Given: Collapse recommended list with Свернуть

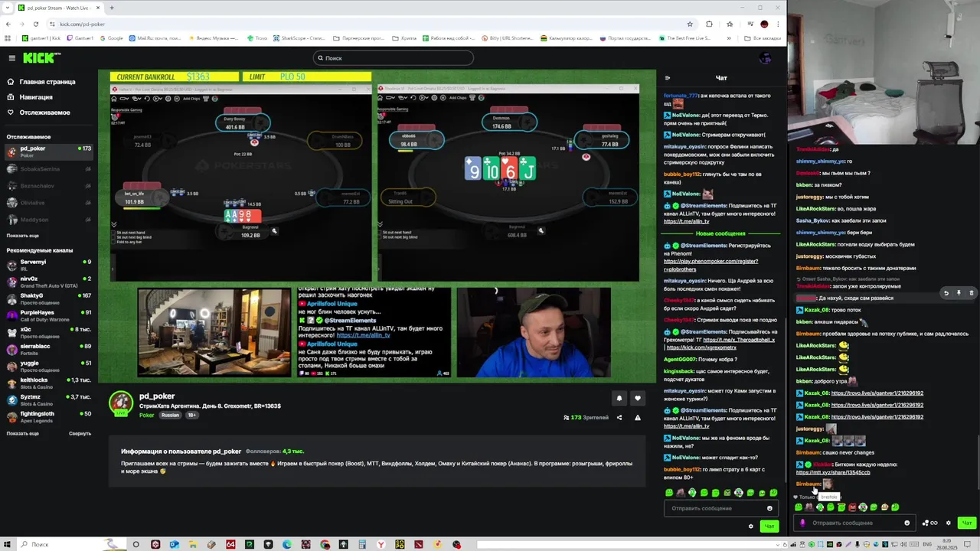Looking at the screenshot, I should click(80, 433).
